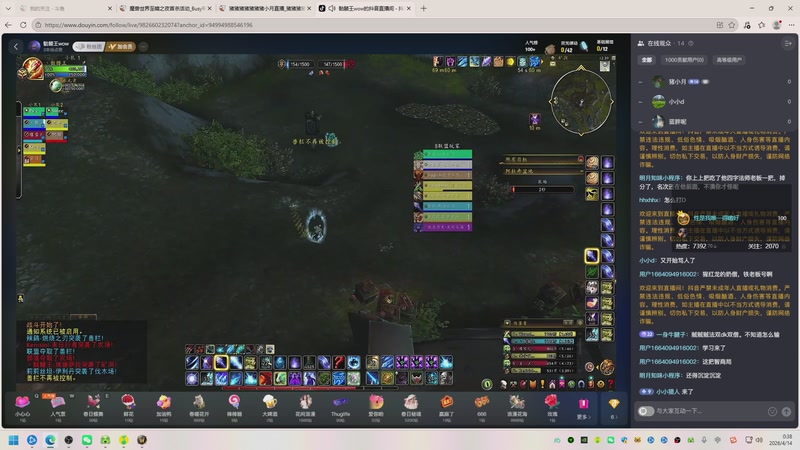Open viewer 蓝胖呢 in audience list
This screenshot has height=450, width=800.
(714, 121)
